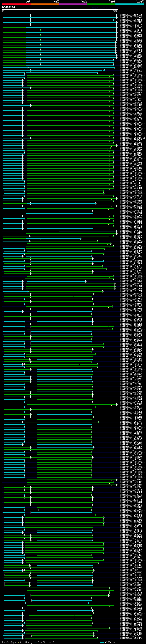Select UniRef100_P08110 label
Image resolution: width=146 pixels, height=644 pixels.
(131, 161)
